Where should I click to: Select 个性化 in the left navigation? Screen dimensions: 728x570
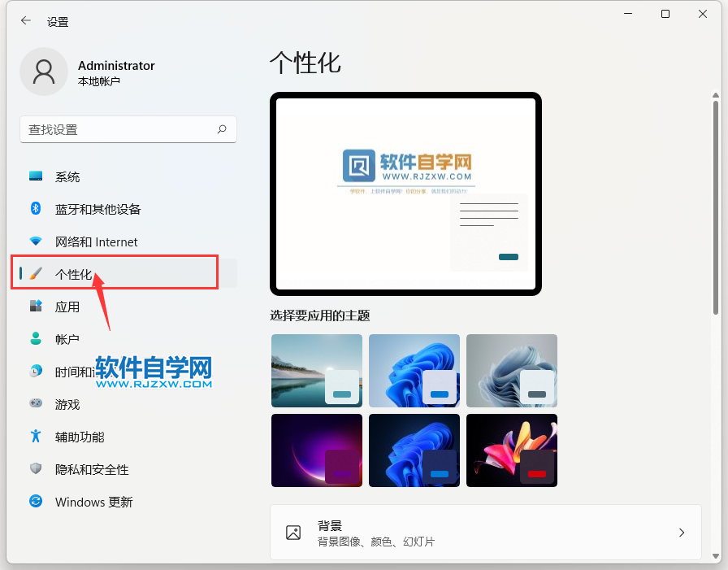[x=73, y=274]
